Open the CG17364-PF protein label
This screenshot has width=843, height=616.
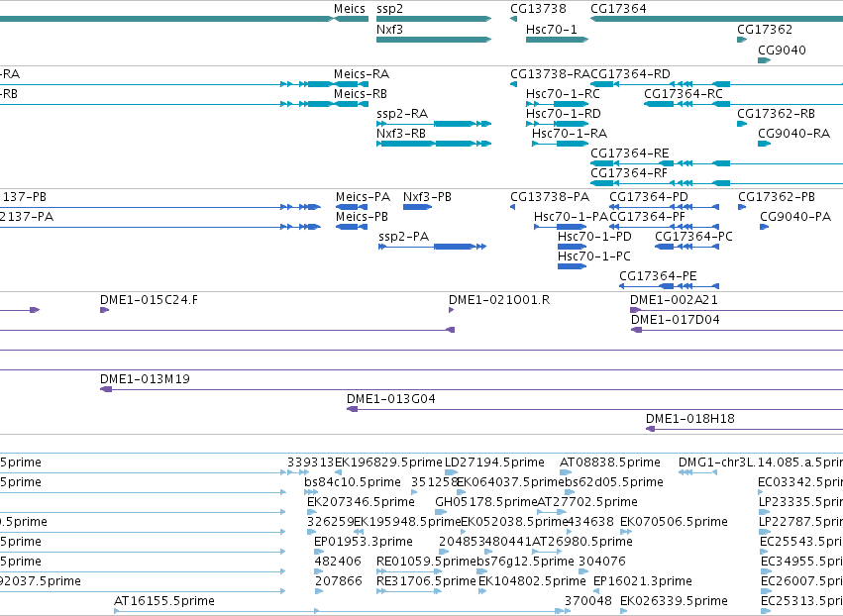pos(647,217)
